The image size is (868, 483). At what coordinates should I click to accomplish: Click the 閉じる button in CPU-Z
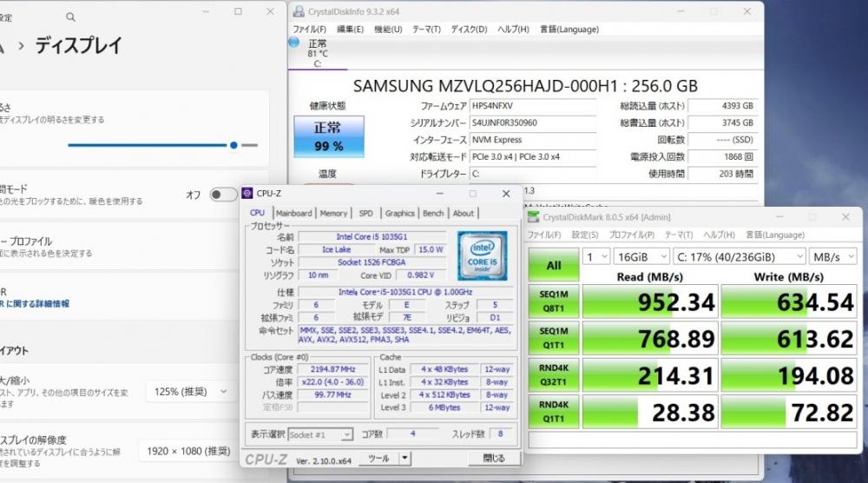pos(493,458)
